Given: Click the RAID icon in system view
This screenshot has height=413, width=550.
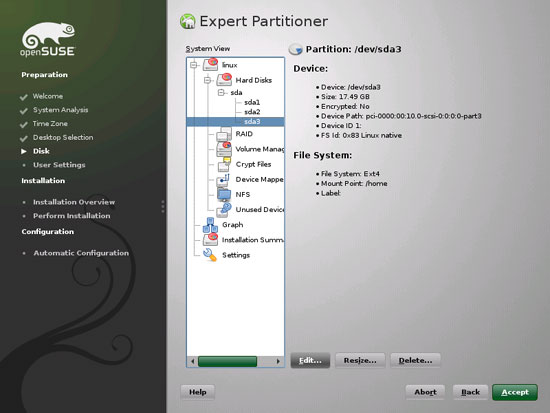Looking at the screenshot, I should tap(224, 134).
